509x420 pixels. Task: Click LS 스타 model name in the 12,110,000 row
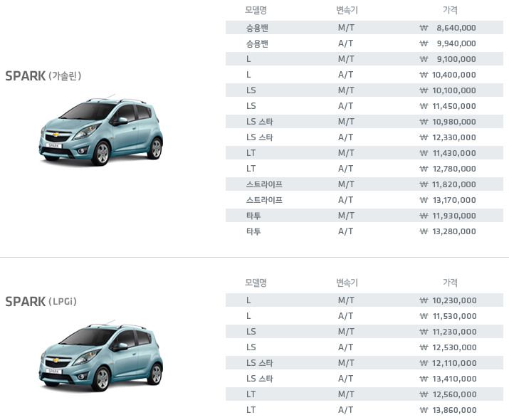tap(260, 363)
